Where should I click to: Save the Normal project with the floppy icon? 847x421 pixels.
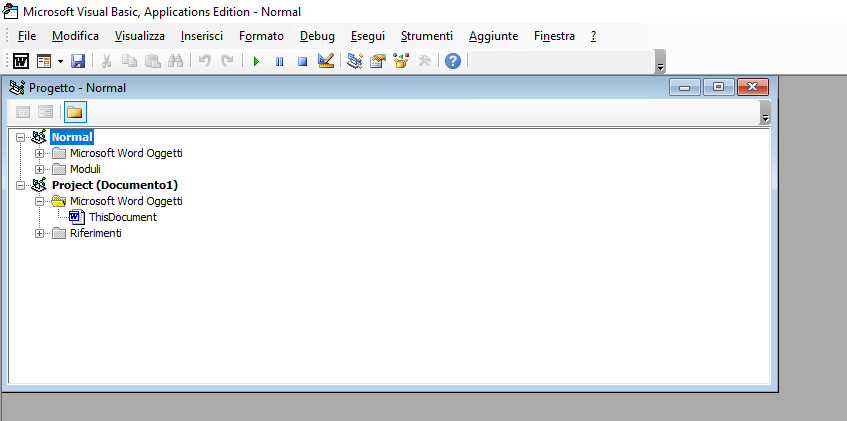78,62
